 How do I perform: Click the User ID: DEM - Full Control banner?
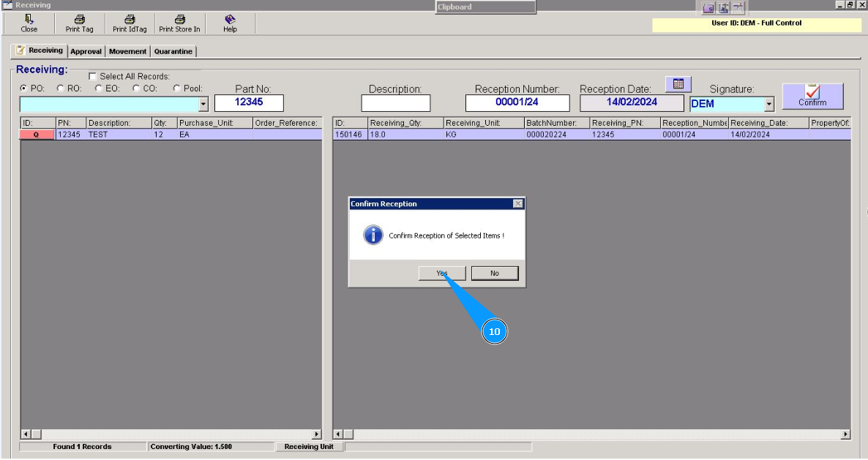(x=756, y=24)
